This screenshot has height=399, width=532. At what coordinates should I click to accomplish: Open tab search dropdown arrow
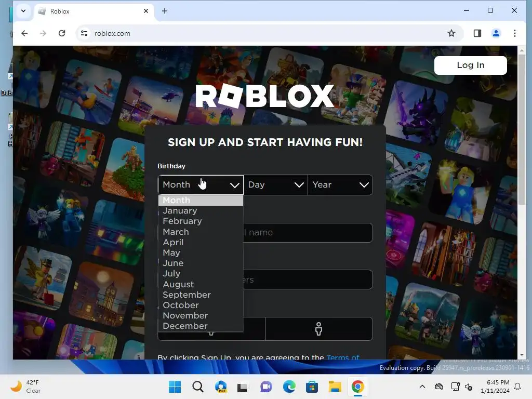click(x=23, y=11)
